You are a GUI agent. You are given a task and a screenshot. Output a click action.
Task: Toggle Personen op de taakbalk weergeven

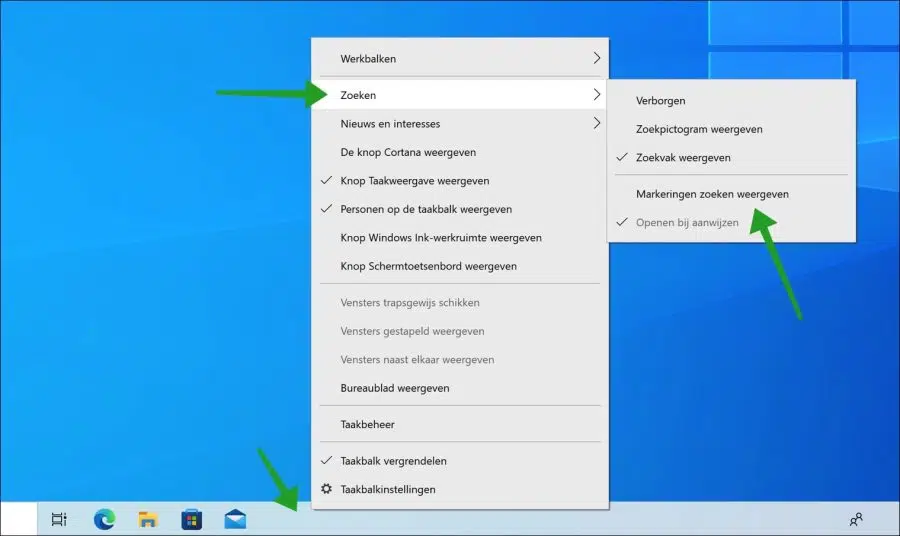pyautogui.click(x=460, y=209)
